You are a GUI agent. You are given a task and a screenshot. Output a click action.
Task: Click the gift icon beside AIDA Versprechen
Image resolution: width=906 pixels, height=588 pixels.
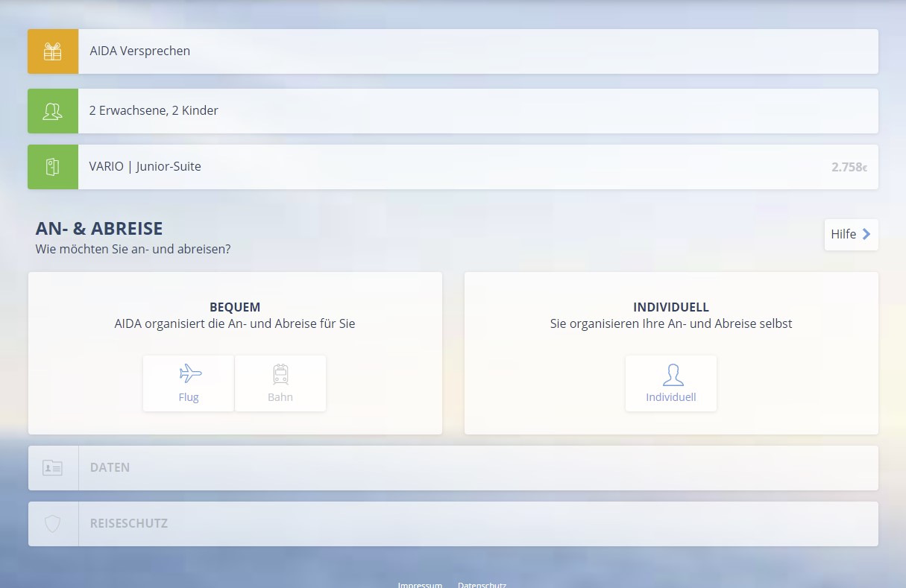point(52,51)
